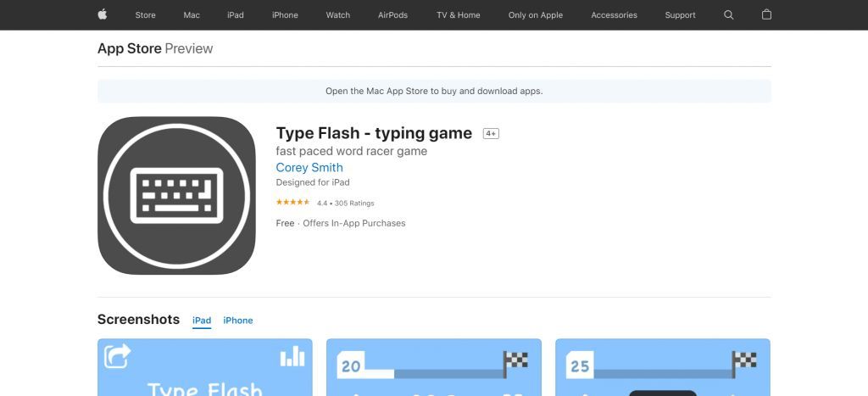The height and width of the screenshot is (396, 868).
Task: Open the shopping bag icon
Action: pyautogui.click(x=766, y=15)
